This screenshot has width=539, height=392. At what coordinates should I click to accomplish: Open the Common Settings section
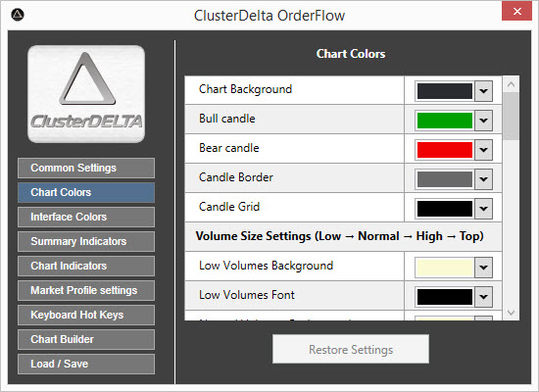pyautogui.click(x=86, y=169)
